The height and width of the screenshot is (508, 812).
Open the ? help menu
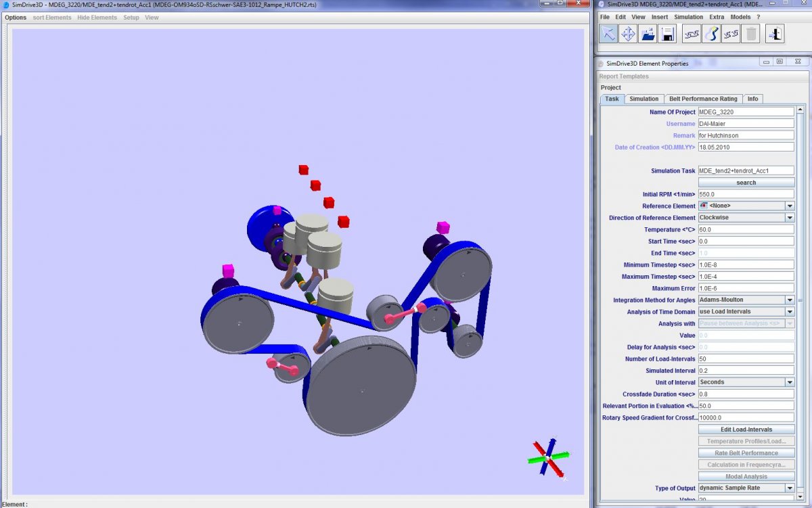pos(758,17)
